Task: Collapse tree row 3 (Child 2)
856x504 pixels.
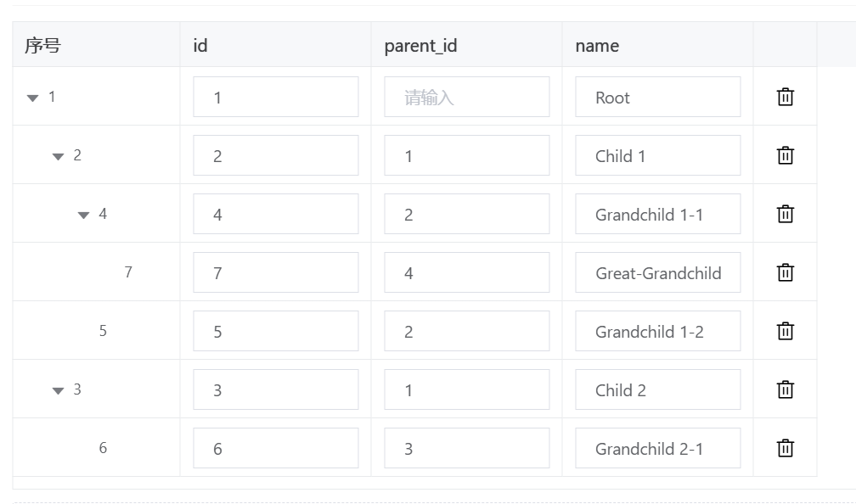Action: [59, 390]
